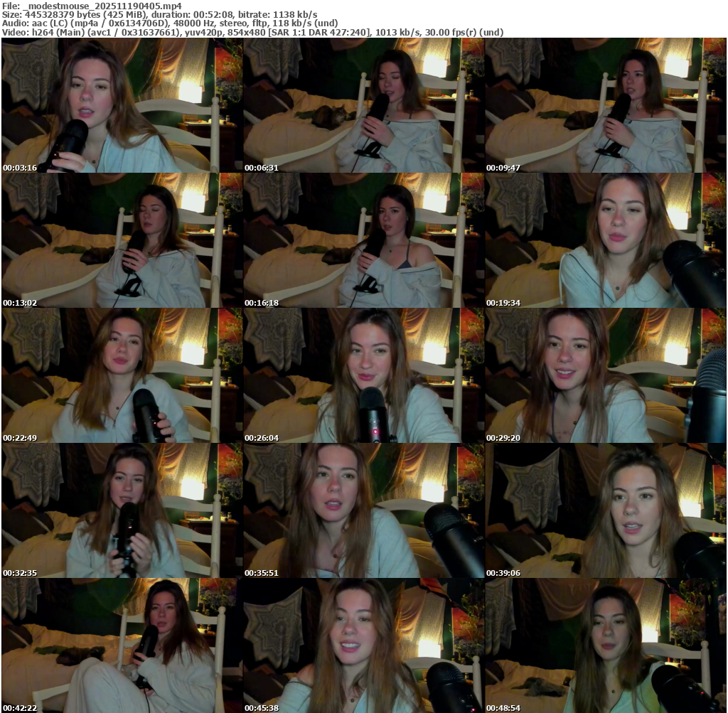Screen dimensions: 728x713
Task: Click the file name _modestmouse_202511190405.mp4
Action: coord(102,6)
